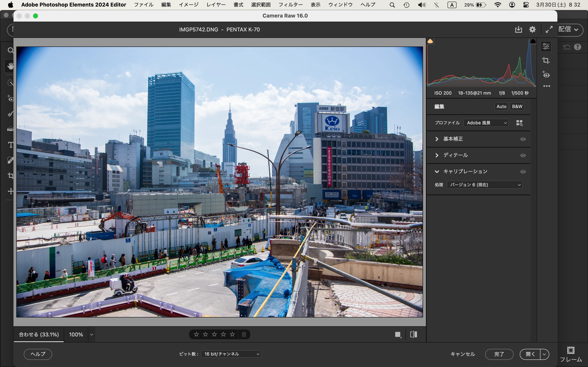Click the キャンセル button
This screenshot has width=588, height=367.
point(462,354)
